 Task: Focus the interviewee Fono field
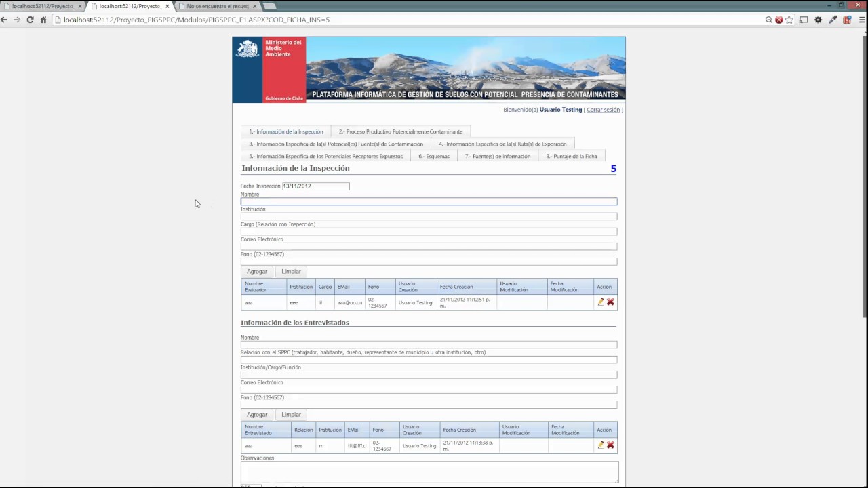coord(429,404)
